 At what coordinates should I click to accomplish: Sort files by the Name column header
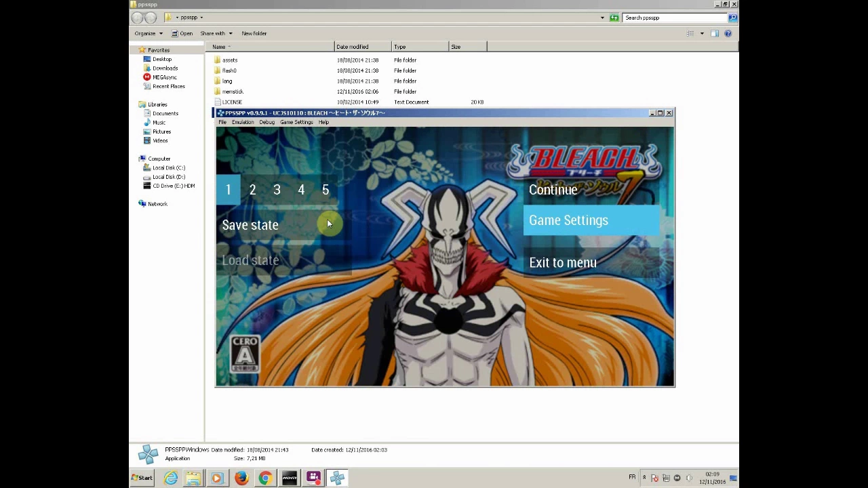[270, 47]
